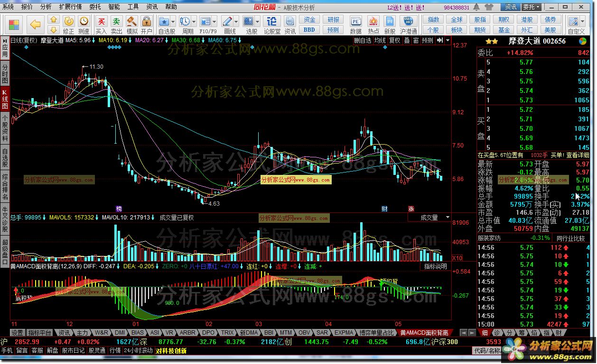Screen dimensions: 597x364
Task: Open the 热点 hot topics icon
Action: (x=373, y=25)
